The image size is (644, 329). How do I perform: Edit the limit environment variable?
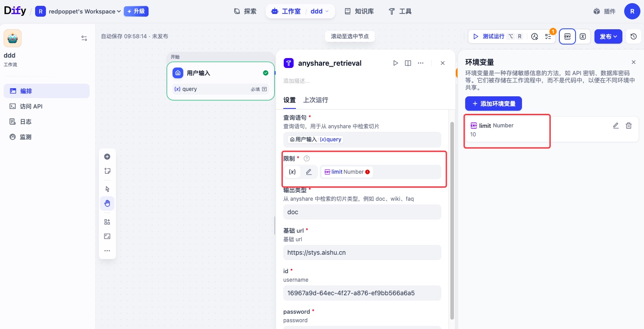616,126
